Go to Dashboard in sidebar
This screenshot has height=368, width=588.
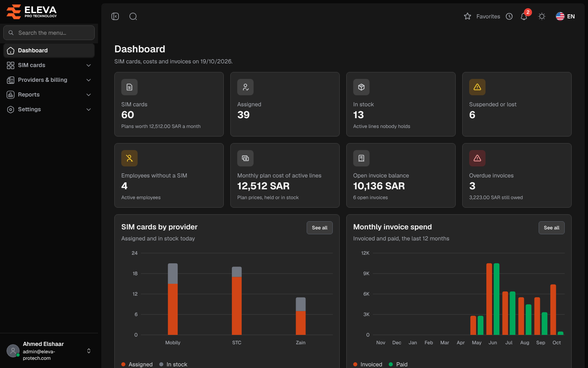pos(49,51)
